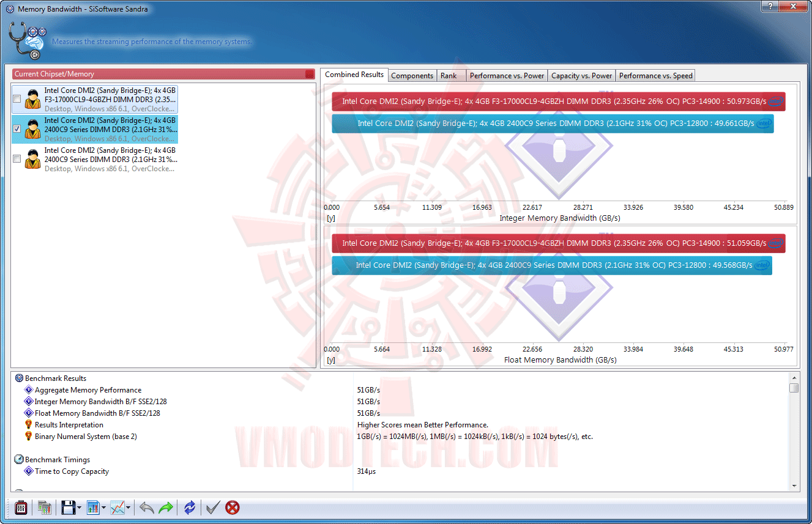Click the grayed charts copy icon

45,507
